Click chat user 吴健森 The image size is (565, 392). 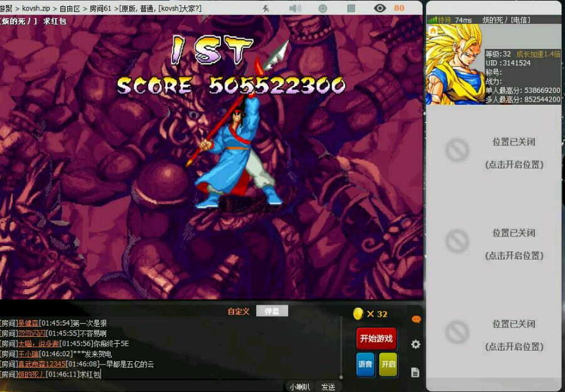tap(28, 323)
